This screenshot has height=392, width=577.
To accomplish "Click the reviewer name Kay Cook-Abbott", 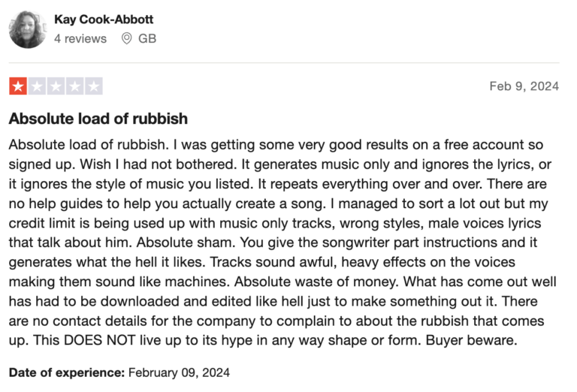I will coord(104,19).
